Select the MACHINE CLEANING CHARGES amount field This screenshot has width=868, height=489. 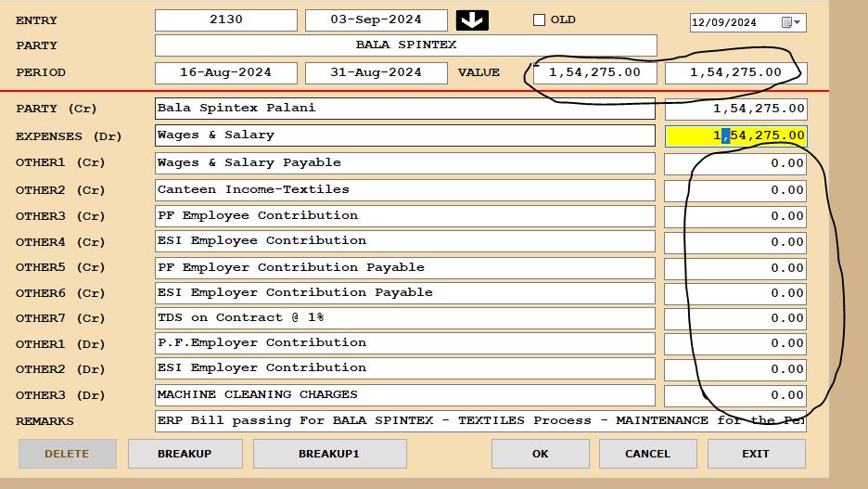[x=735, y=395]
